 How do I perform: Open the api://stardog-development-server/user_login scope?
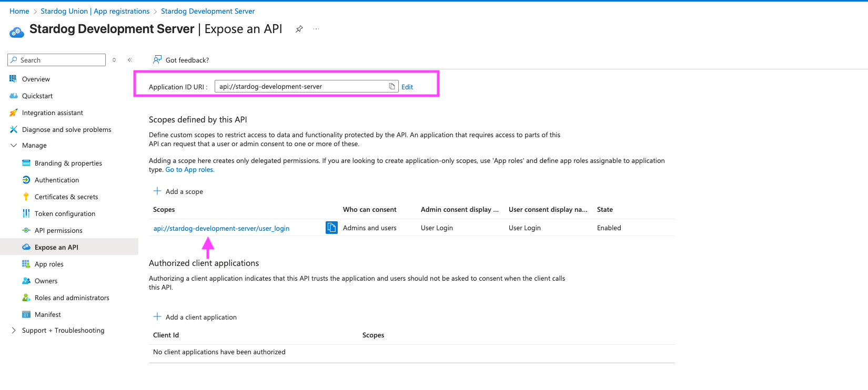click(221, 228)
